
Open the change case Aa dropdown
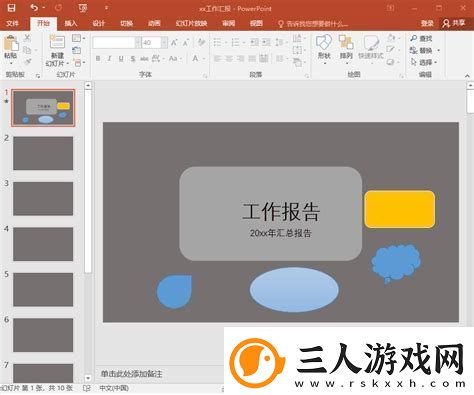pyautogui.click(x=175, y=59)
